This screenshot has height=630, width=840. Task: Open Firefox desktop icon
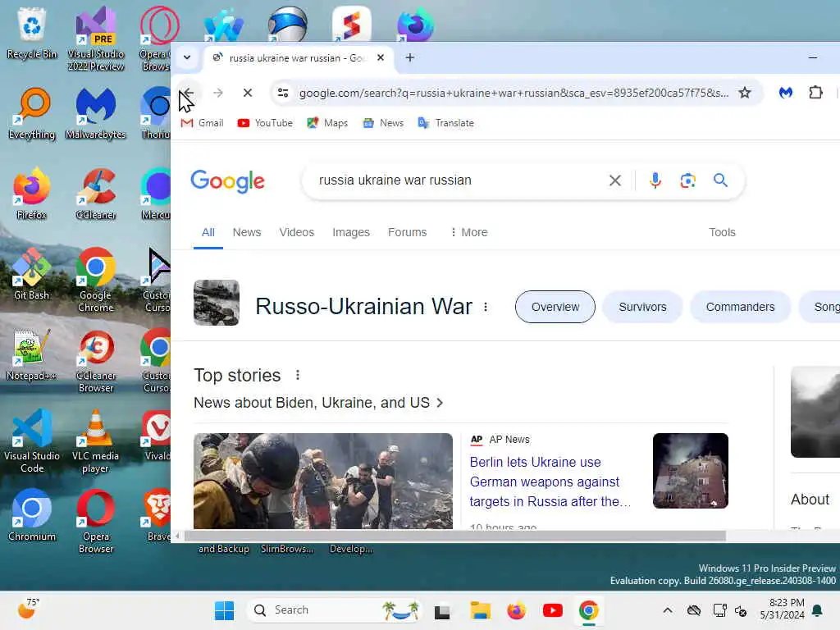click(32, 194)
